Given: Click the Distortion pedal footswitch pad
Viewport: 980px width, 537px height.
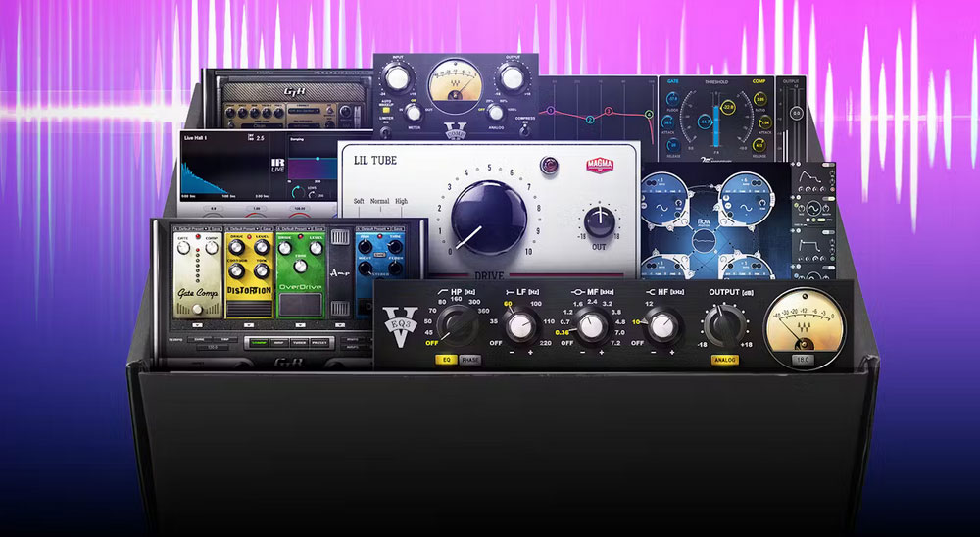Looking at the screenshot, I should click(x=249, y=309).
